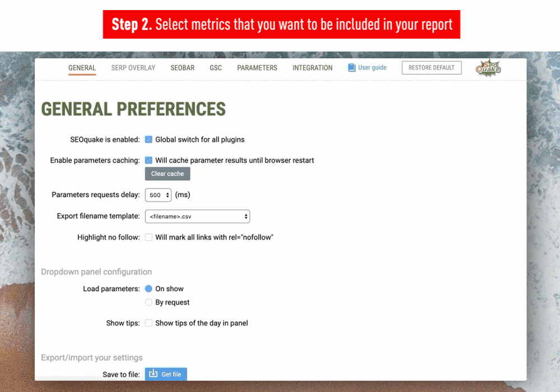Open the Export filename template dropdown
Image resolution: width=560 pixels, height=392 pixels.
198,216
